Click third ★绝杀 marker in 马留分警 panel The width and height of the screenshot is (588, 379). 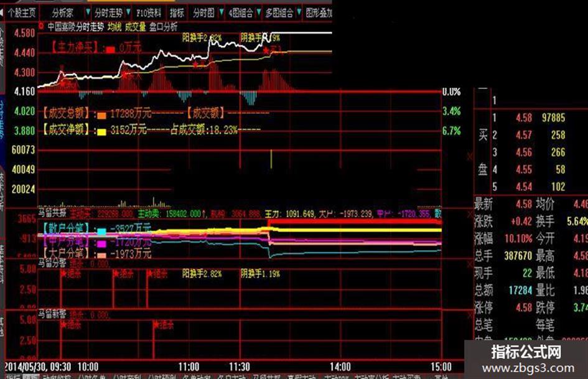coord(157,274)
